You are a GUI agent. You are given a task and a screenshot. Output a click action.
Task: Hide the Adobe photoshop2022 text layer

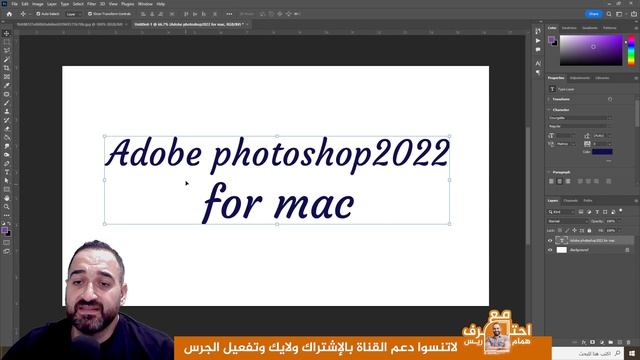coord(550,240)
